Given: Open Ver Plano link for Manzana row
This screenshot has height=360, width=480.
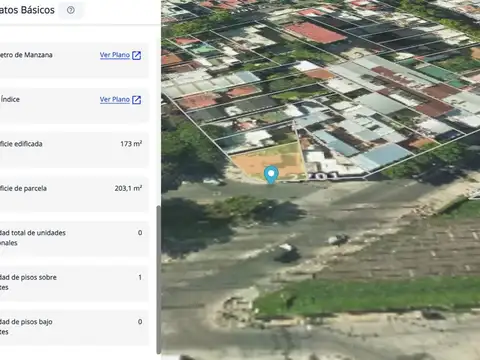Looking at the screenshot, I should (x=115, y=55).
